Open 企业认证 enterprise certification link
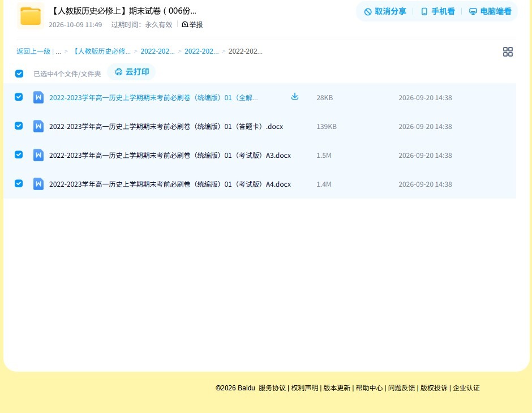The height and width of the screenshot is (413, 532). [x=466, y=388]
